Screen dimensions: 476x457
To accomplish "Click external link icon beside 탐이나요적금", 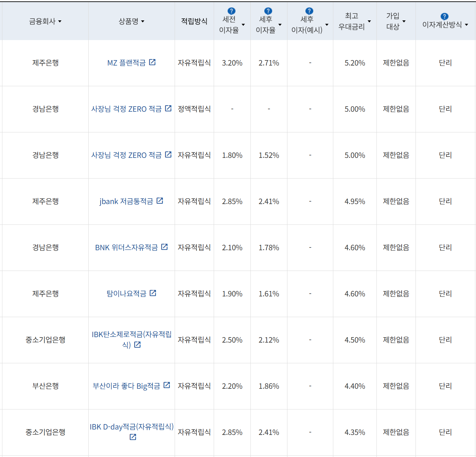I will (154, 293).
